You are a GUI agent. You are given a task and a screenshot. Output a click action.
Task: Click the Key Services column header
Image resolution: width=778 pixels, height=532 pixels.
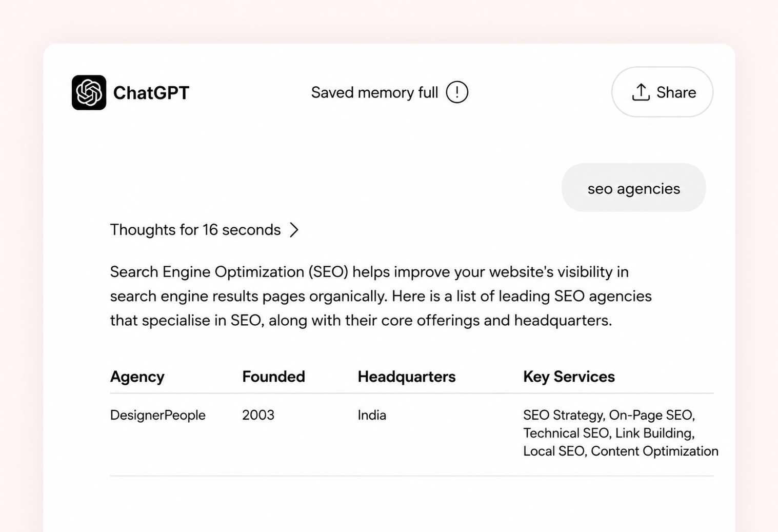(569, 377)
